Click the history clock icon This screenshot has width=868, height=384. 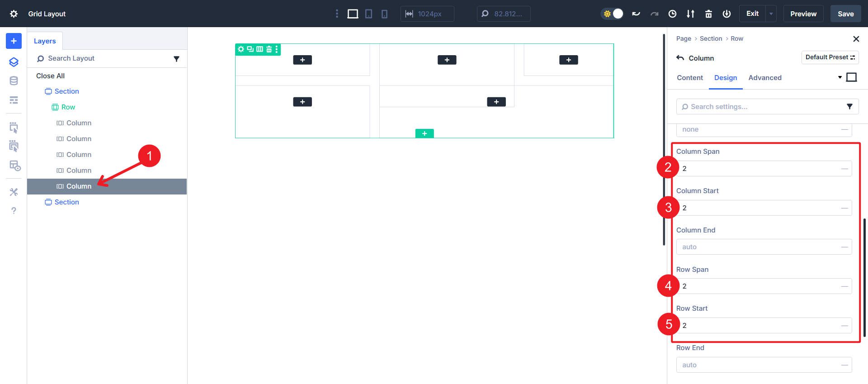coord(672,14)
